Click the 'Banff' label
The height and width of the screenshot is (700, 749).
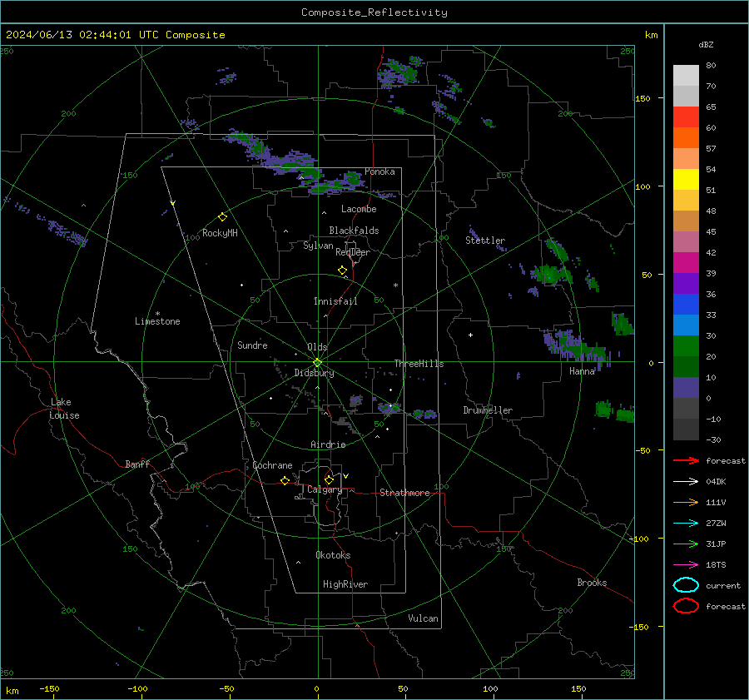point(137,464)
